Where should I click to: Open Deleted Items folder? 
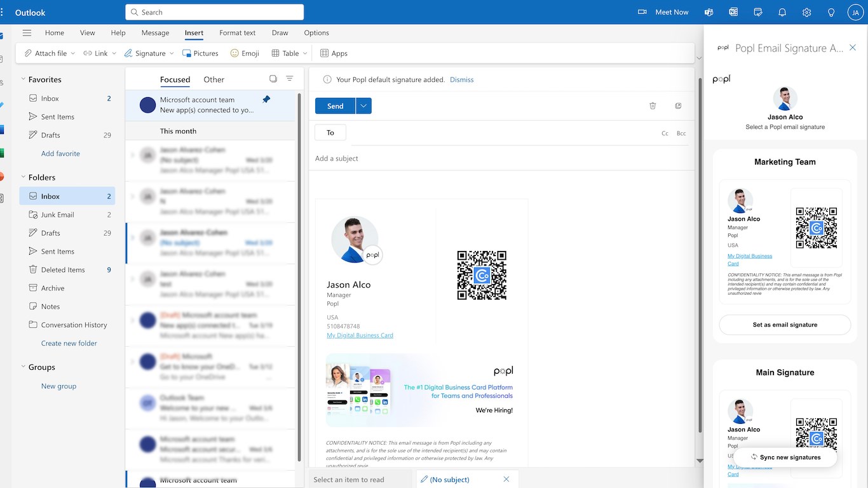(x=67, y=269)
